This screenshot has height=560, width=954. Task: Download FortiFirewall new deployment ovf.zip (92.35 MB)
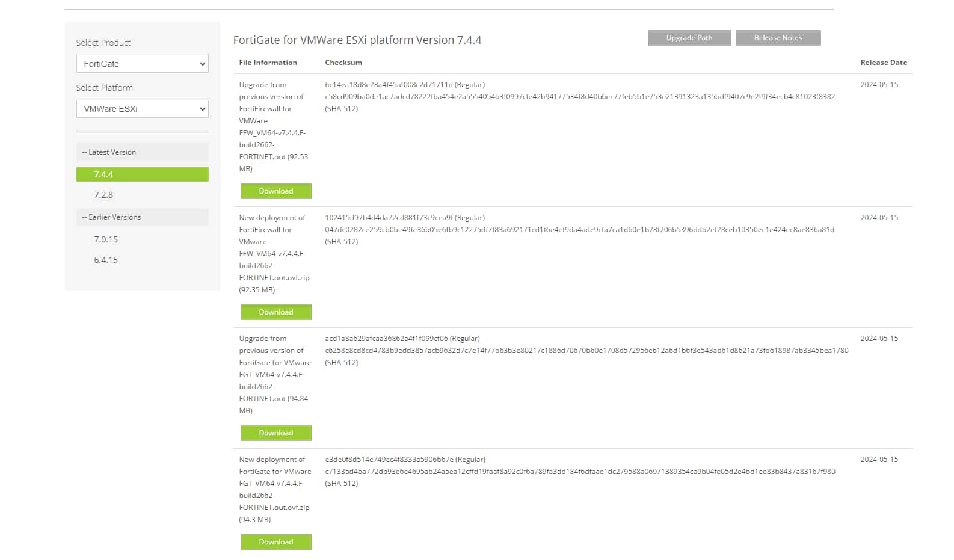(x=276, y=312)
